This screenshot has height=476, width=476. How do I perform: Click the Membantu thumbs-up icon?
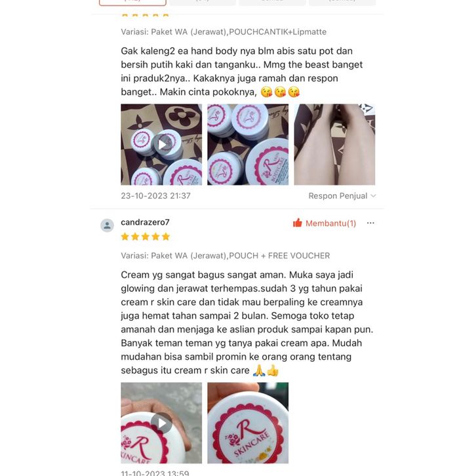click(x=297, y=223)
